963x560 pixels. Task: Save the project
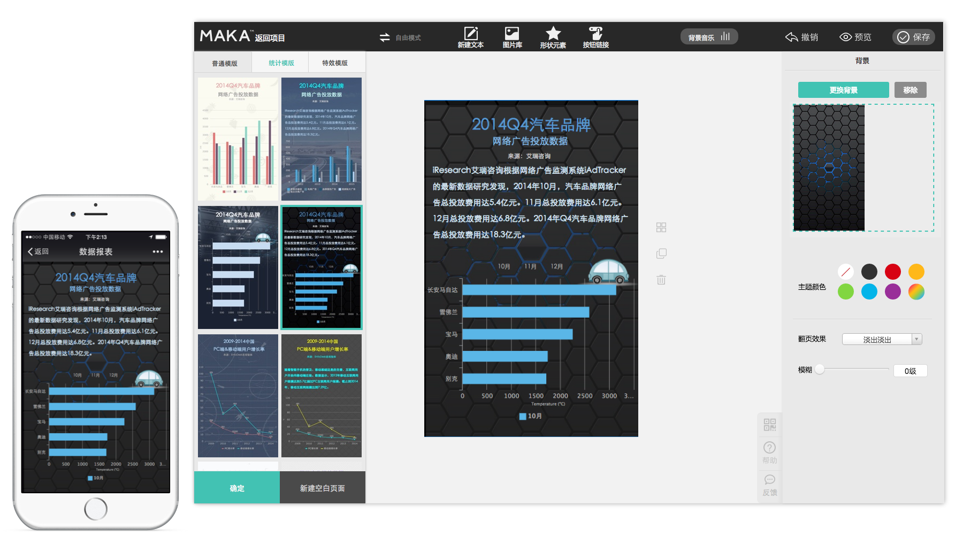click(913, 37)
